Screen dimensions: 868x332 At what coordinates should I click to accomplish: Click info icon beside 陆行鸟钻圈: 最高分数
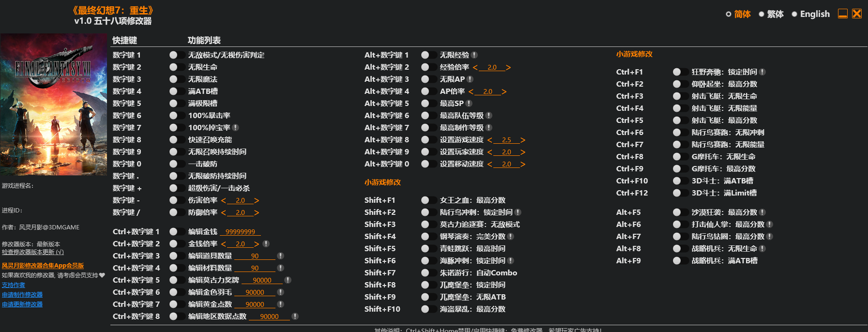coord(770,237)
